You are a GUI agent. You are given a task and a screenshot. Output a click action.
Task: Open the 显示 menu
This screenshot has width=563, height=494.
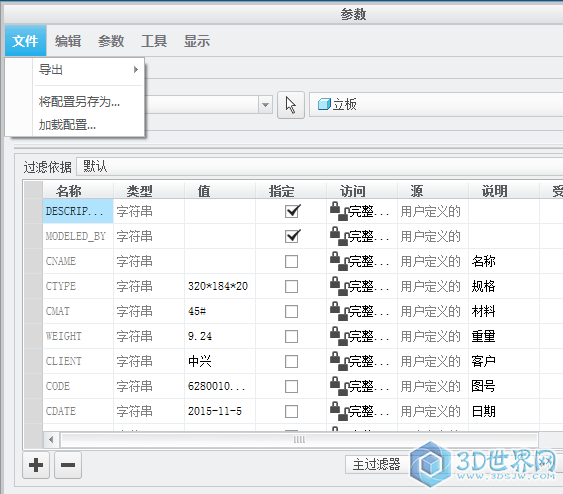tap(197, 41)
